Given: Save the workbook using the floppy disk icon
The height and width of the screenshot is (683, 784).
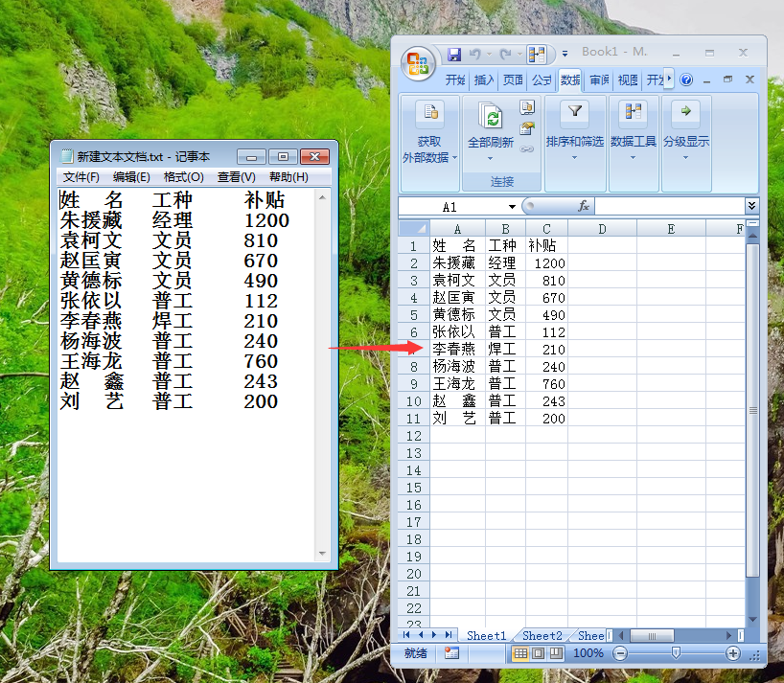Looking at the screenshot, I should click(454, 54).
